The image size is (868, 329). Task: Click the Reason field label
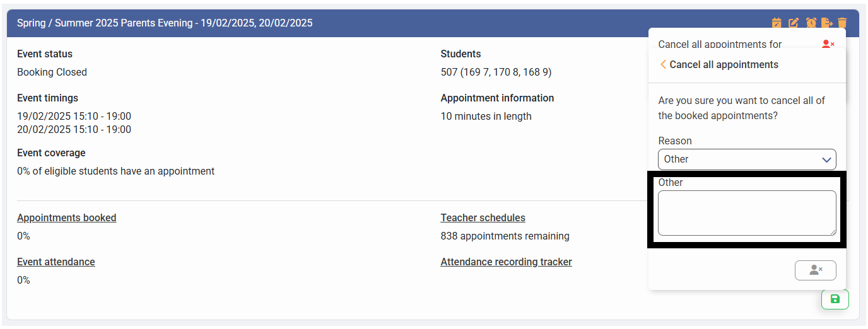[x=675, y=141]
